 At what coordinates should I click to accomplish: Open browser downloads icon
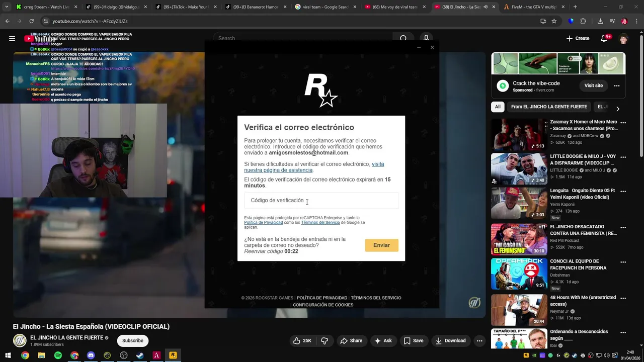[x=600, y=21]
